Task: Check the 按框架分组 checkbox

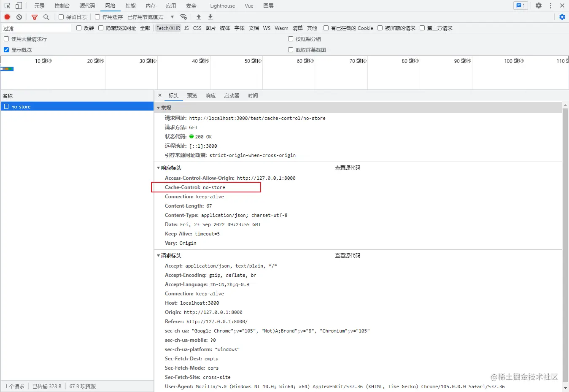Action: pos(291,39)
